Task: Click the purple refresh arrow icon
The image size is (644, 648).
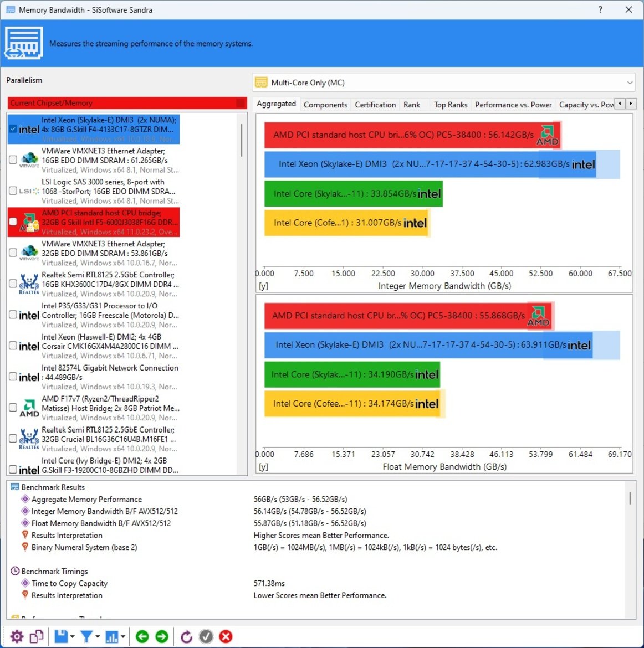Action: coord(186,636)
